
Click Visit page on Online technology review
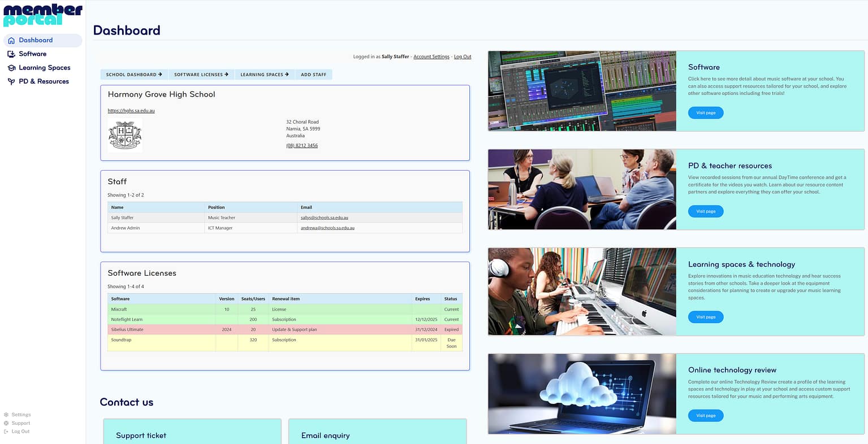(x=705, y=415)
